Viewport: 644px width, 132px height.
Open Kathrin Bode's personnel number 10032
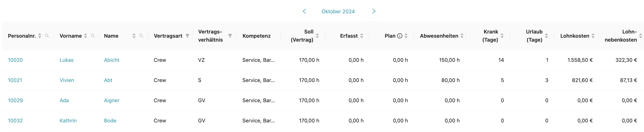[x=15, y=121]
